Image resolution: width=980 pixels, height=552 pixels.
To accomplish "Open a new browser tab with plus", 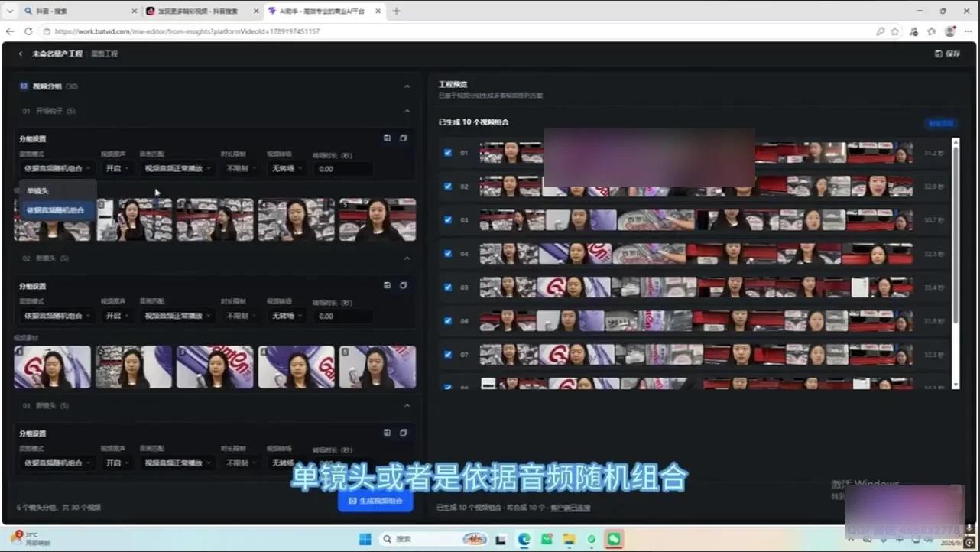I will [396, 11].
